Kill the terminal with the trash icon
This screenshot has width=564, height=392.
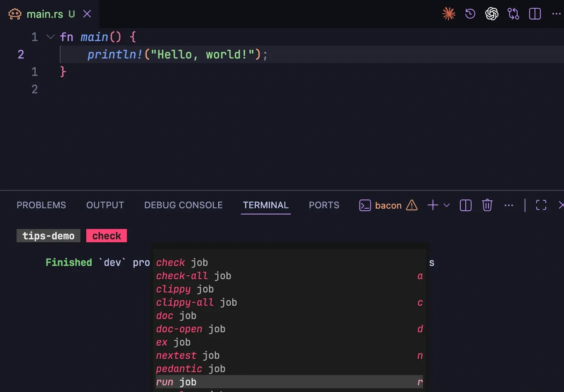pyautogui.click(x=487, y=205)
